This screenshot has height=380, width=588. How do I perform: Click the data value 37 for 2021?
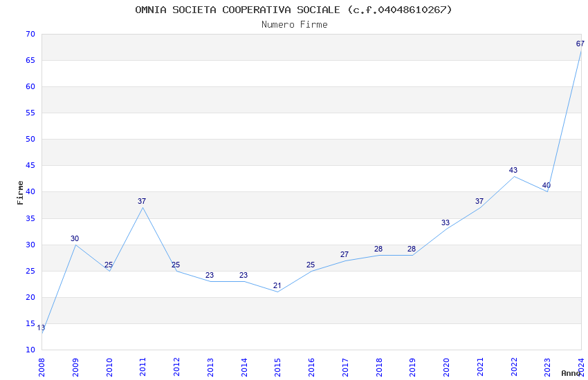[479, 202]
